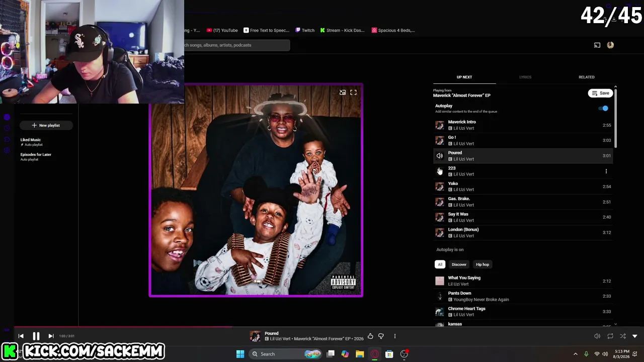Play Say It Was from queue
Screen dimensions: 644x362
click(x=523, y=217)
